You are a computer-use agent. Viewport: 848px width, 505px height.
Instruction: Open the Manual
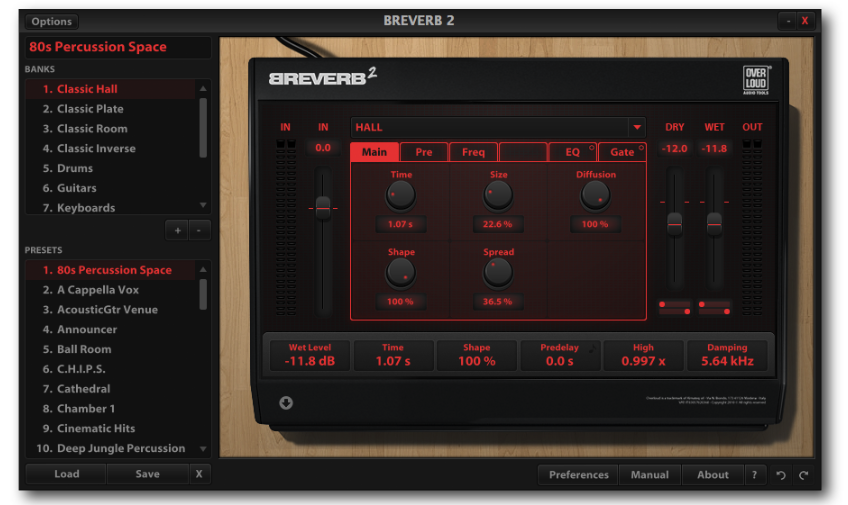[650, 475]
